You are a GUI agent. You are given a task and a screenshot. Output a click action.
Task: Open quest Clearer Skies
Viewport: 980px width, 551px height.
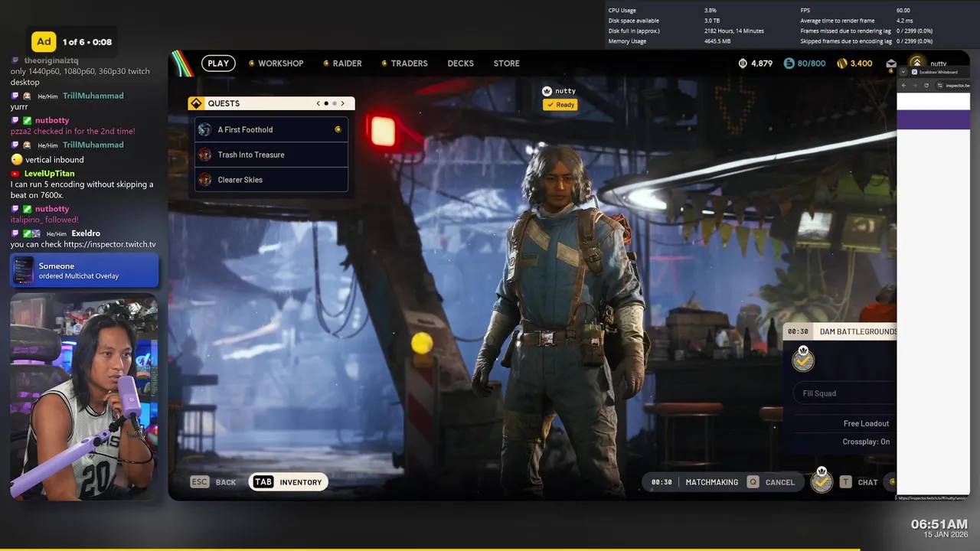point(272,180)
